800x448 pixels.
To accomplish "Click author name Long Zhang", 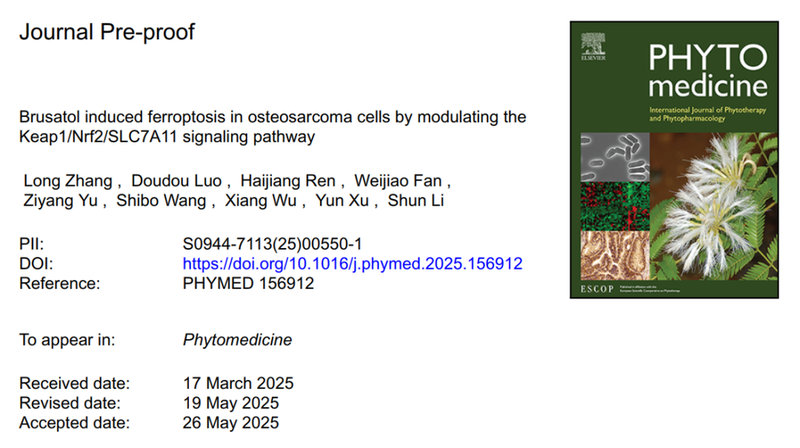I will (x=68, y=181).
